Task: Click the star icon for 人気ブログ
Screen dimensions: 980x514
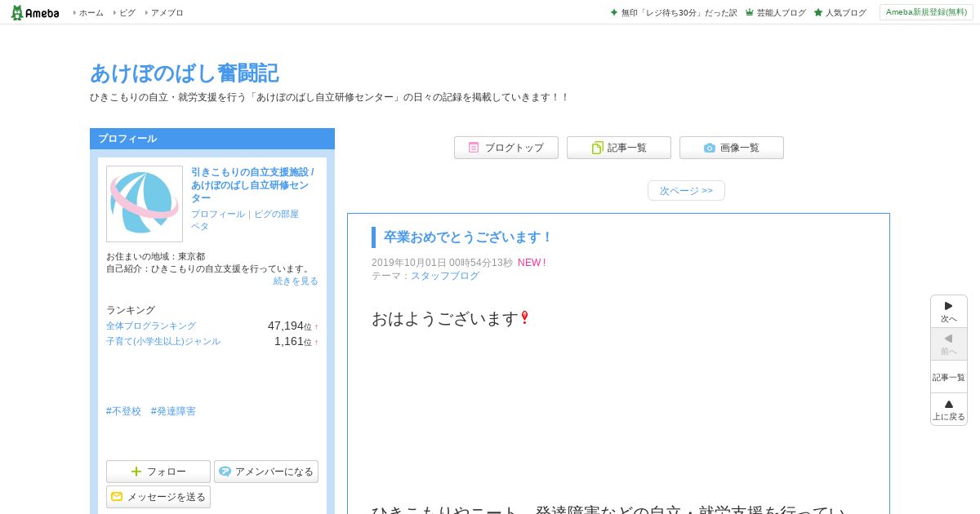Action: coord(818,12)
